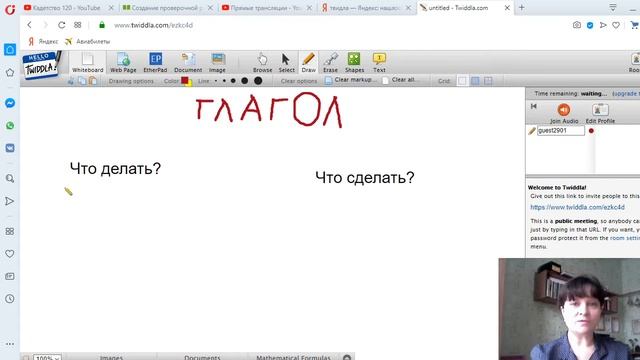Go back in browser
This screenshot has width=640, height=360.
tap(29, 25)
